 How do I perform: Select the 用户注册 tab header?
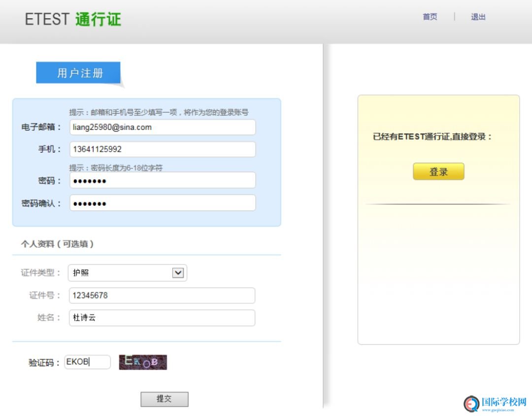coord(78,72)
